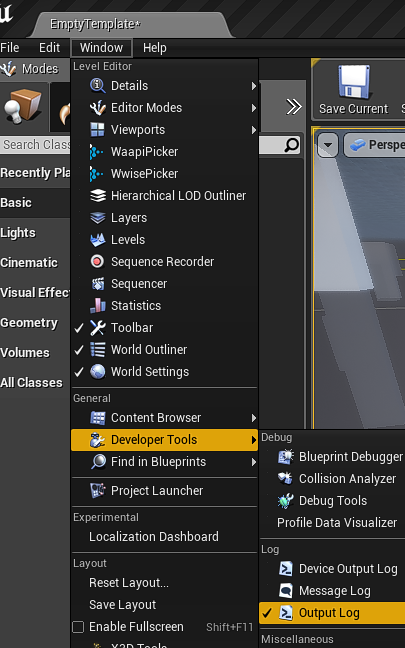405x648 pixels.
Task: Expand the Viewports submenu arrow
Action: coord(254,130)
